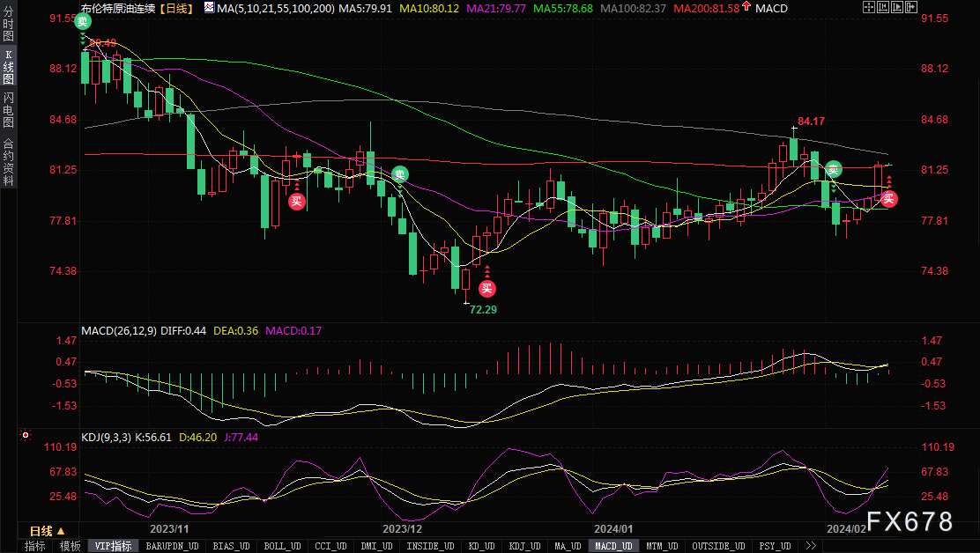The height and width of the screenshot is (553, 980).
Task: Click the red up-arrow next to MA200
Action: 746,7
